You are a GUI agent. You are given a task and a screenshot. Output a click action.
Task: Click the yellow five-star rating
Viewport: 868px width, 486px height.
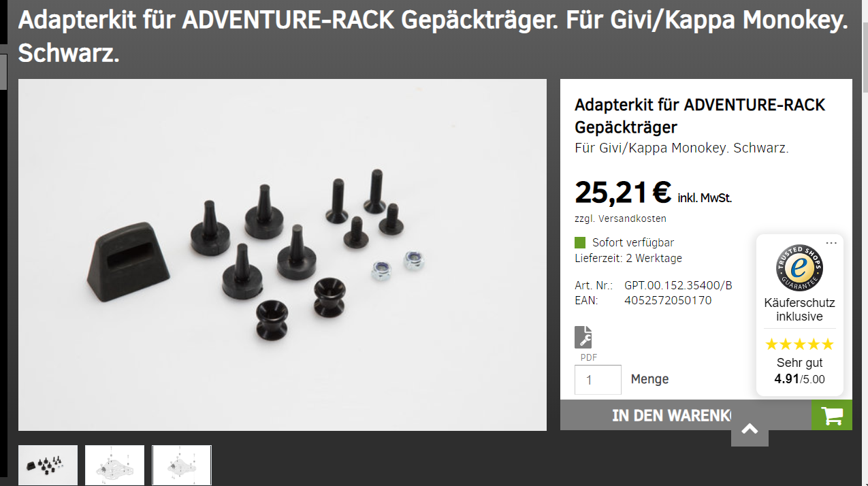tap(799, 344)
